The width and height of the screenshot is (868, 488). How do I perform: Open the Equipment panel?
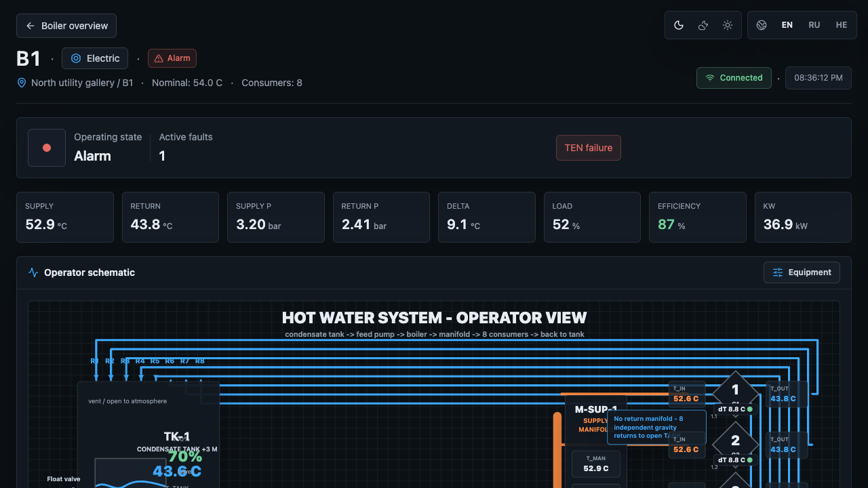pyautogui.click(x=802, y=272)
